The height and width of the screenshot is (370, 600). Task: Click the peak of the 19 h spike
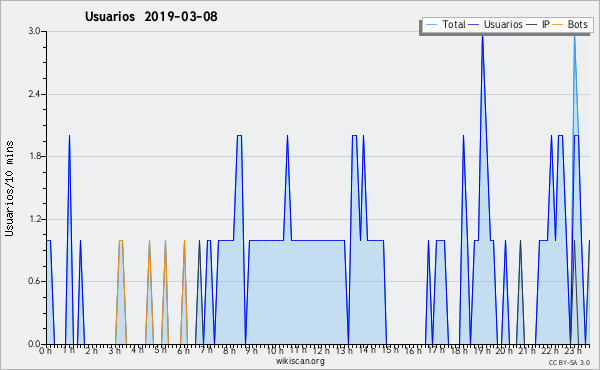483,36
